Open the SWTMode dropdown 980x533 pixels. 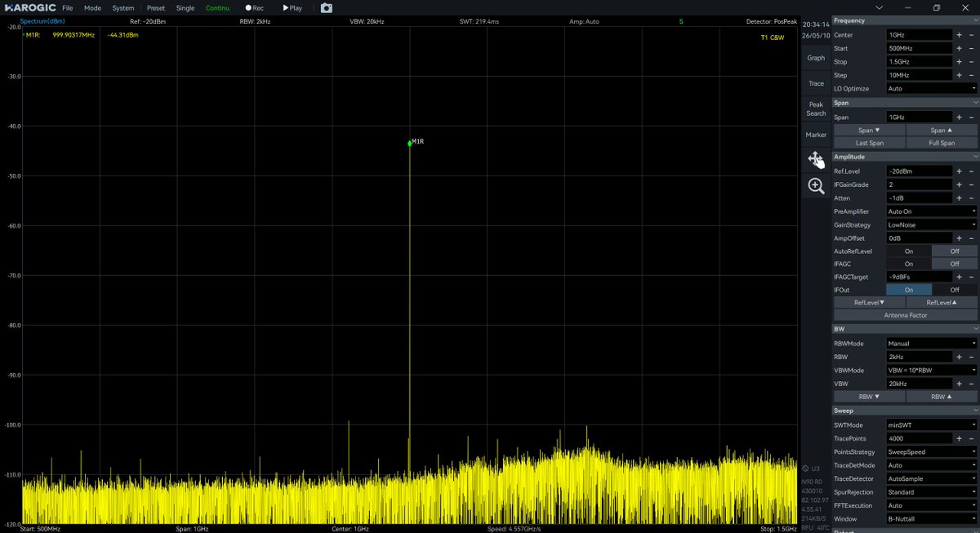(x=931, y=424)
